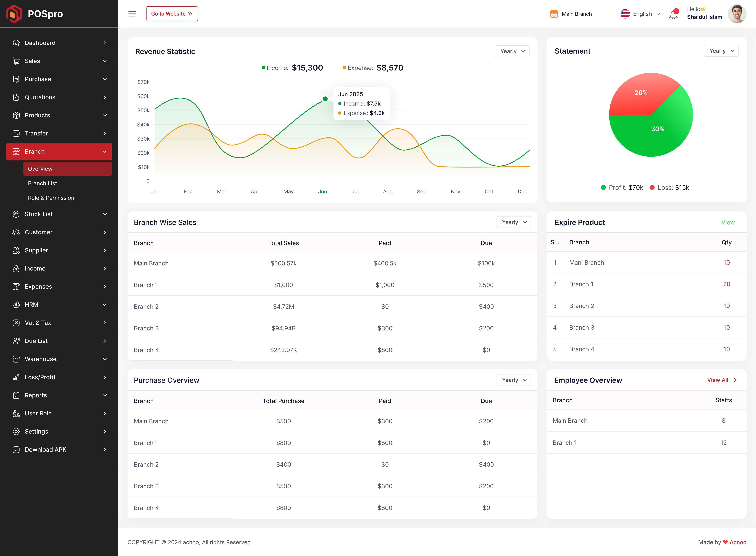Open Role & Permission submenu item
Image resolution: width=756 pixels, height=556 pixels.
point(51,198)
